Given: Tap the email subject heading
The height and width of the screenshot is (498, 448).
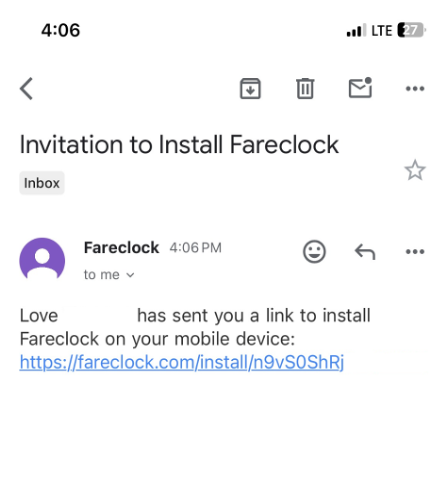Looking at the screenshot, I should [x=179, y=145].
